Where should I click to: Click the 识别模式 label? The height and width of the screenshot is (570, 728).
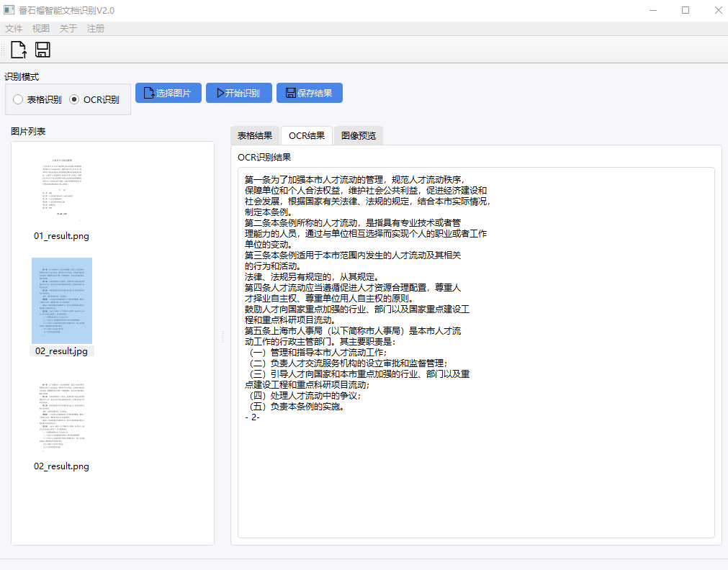coord(22,77)
